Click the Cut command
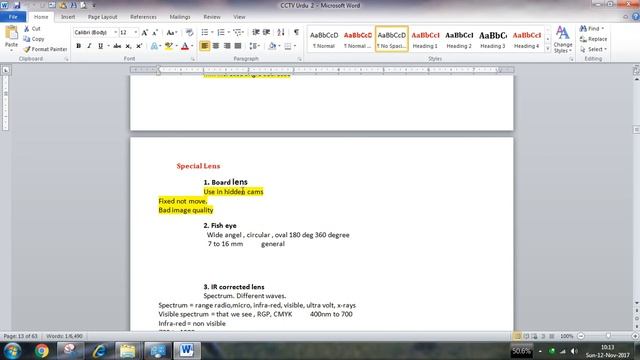 [32, 29]
